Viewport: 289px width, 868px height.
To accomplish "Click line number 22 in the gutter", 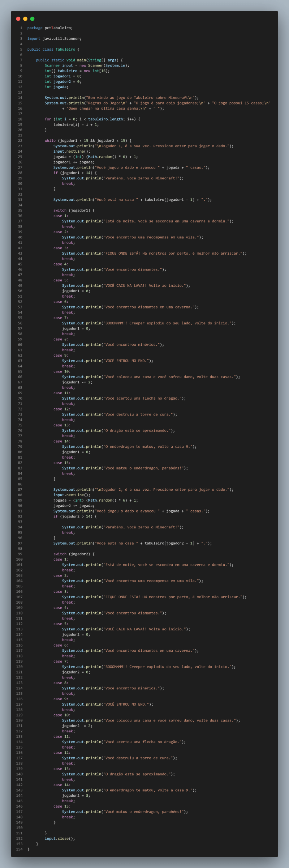I will [x=20, y=141].
